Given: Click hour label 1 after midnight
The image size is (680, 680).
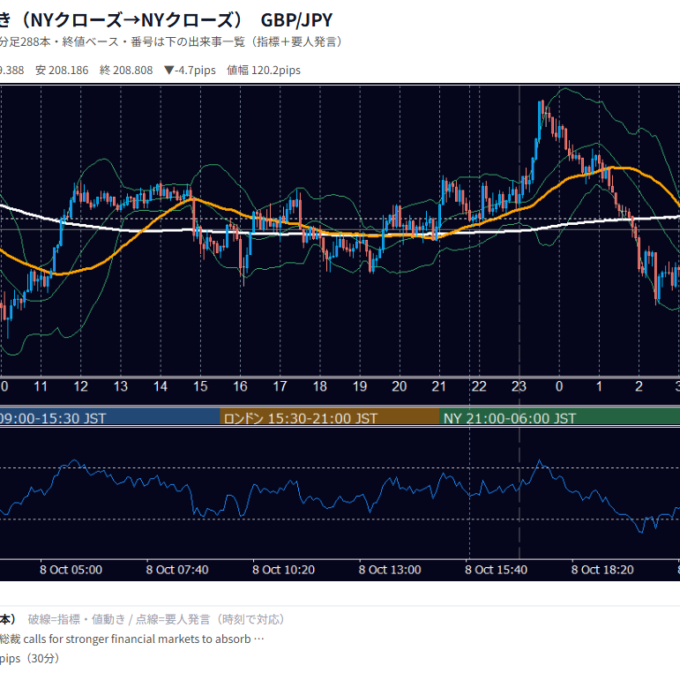Looking at the screenshot, I should click(599, 386).
